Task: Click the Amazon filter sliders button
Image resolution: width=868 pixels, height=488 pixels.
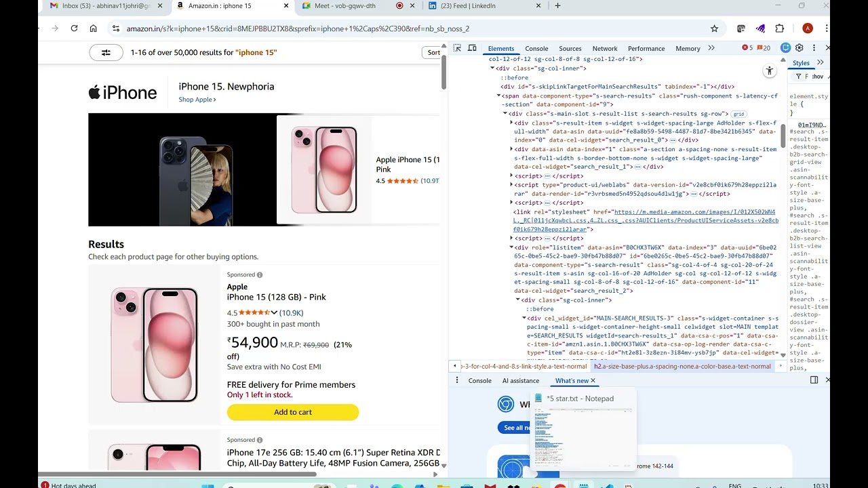Action: click(106, 52)
